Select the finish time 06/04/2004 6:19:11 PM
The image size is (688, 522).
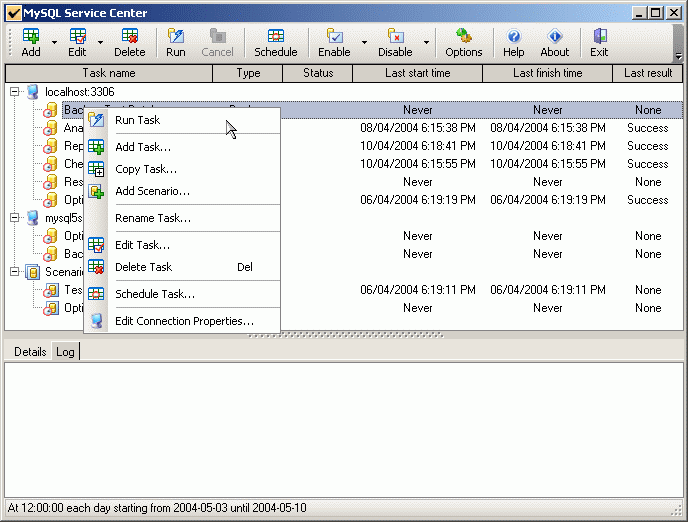(548, 290)
